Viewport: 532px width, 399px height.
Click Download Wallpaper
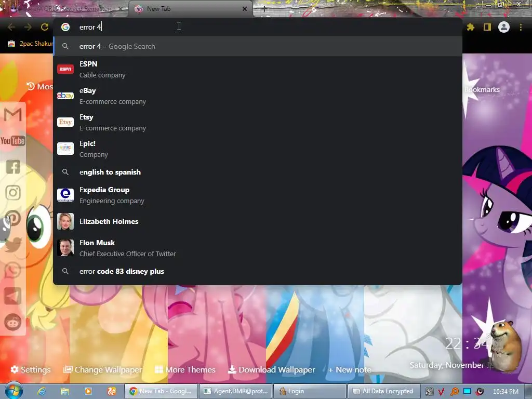tap(271, 369)
